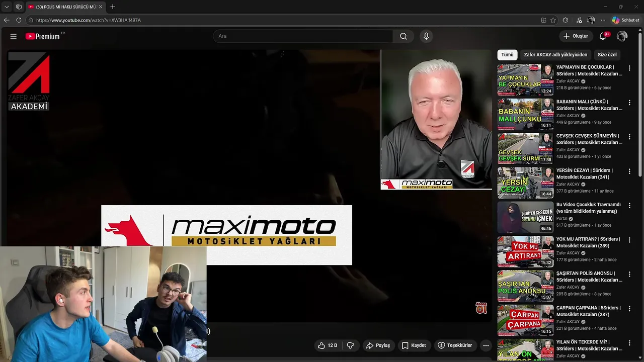Open options menu for YOK MU ARTIRAN?
This screenshot has width=644, height=362.
(x=629, y=240)
